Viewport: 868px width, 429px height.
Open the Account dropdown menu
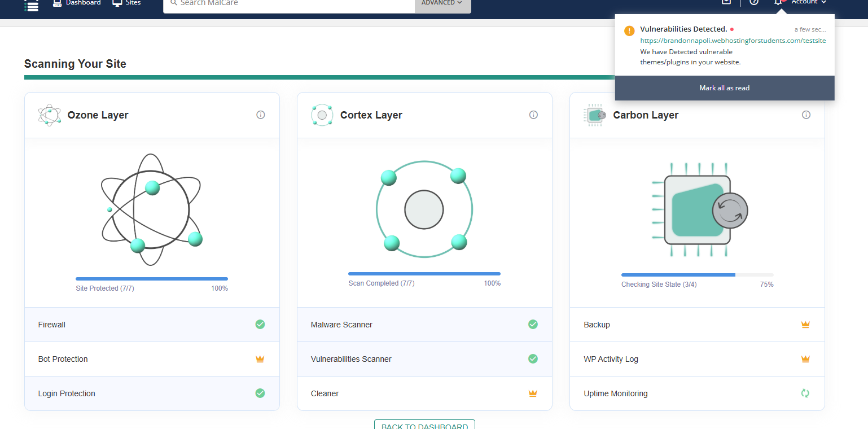(x=809, y=2)
